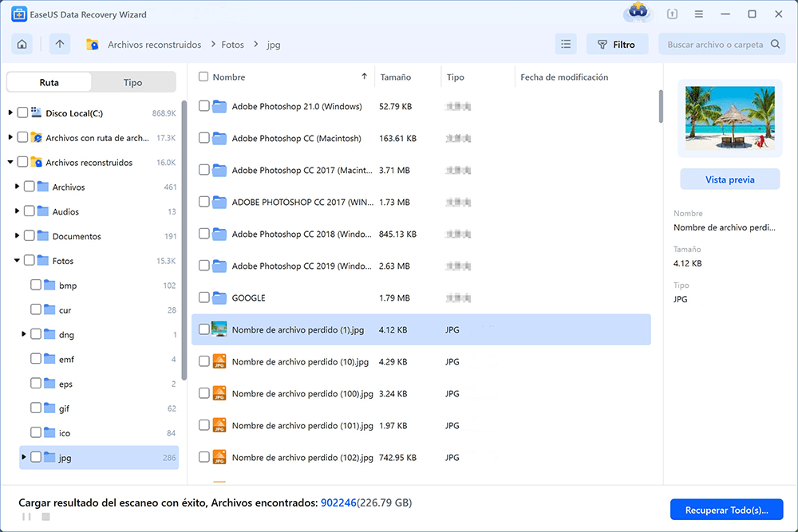This screenshot has height=532, width=798.
Task: Select checkbox for Nombre de archivo perdido (1).jpg
Action: [x=204, y=329]
